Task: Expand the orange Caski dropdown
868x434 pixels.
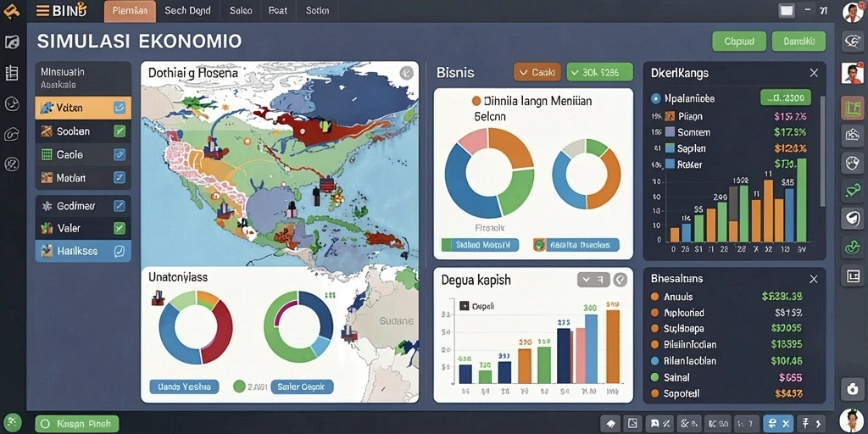Action: pos(537,73)
